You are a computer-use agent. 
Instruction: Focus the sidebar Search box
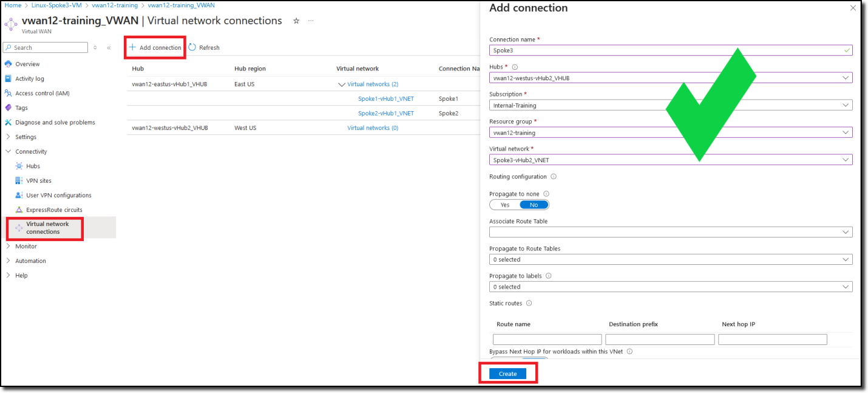(46, 47)
